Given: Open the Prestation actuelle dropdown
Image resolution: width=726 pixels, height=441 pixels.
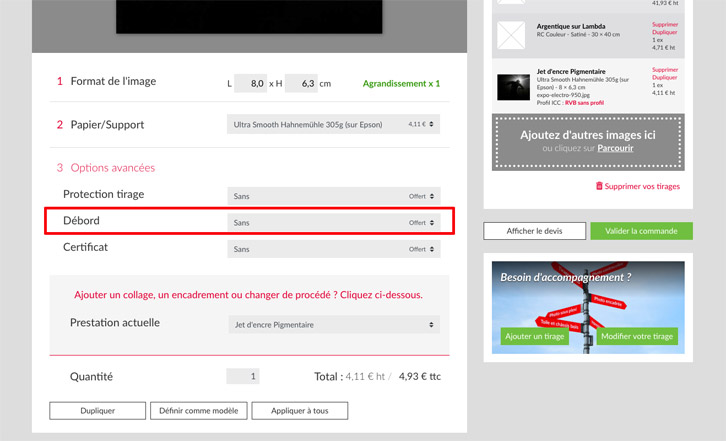Looking at the screenshot, I should (x=333, y=325).
